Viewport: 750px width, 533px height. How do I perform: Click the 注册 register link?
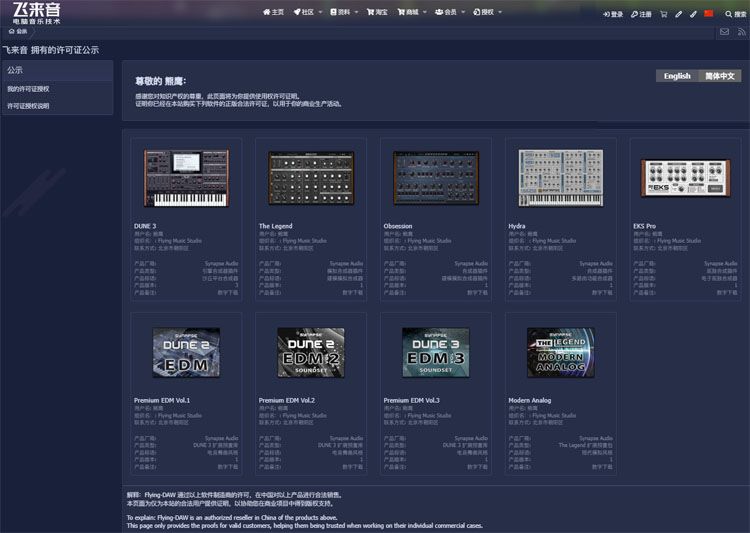(x=641, y=14)
